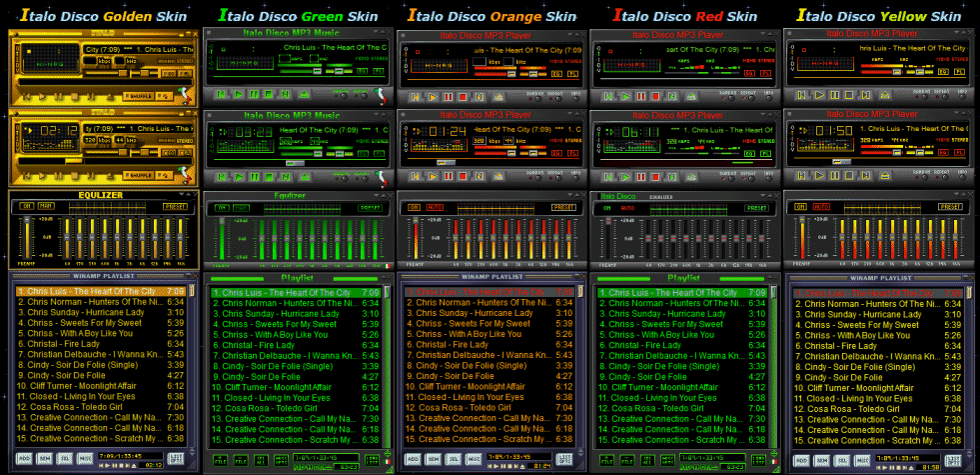Image resolution: width=980 pixels, height=475 pixels.
Task: Open LIST OPTS in Golden skin playlist
Action: coord(176,457)
